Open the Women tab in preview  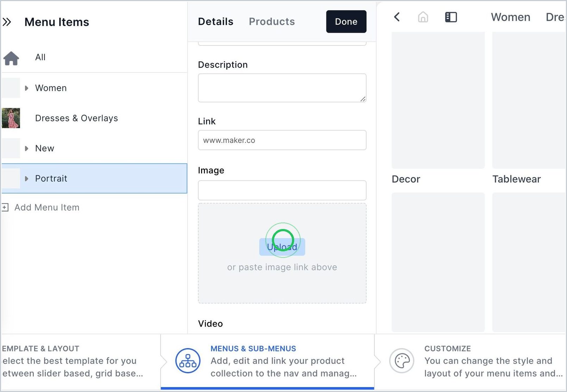click(510, 17)
